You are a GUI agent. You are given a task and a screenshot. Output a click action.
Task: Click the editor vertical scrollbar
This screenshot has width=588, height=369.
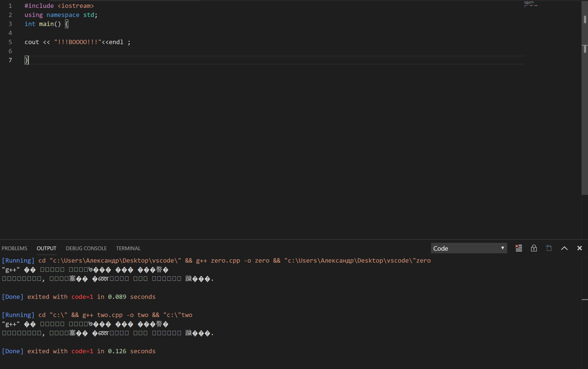pyautogui.click(x=585, y=98)
